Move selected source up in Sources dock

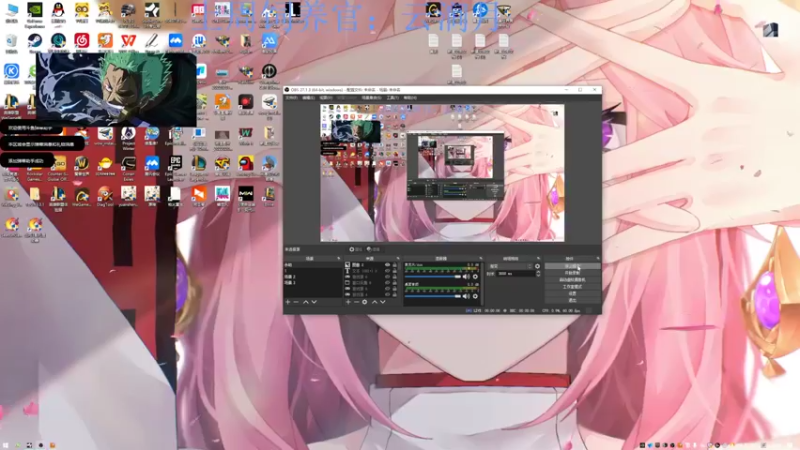click(374, 302)
